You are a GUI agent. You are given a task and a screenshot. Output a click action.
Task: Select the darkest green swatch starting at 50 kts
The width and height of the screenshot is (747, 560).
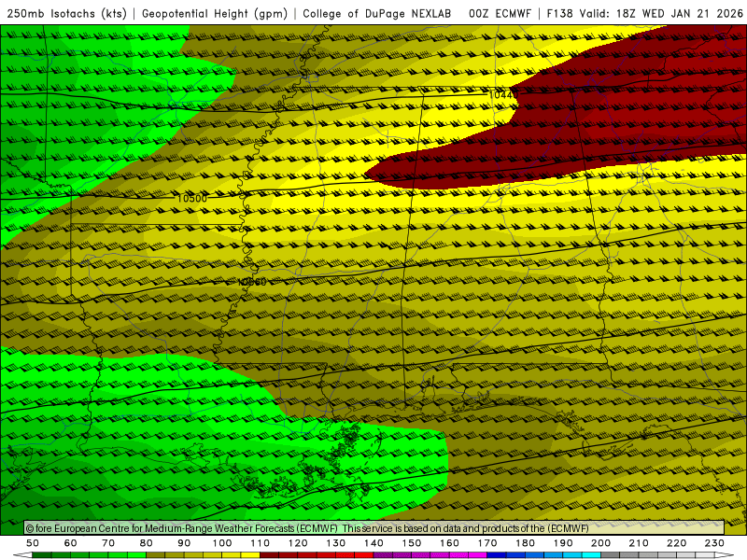41,555
